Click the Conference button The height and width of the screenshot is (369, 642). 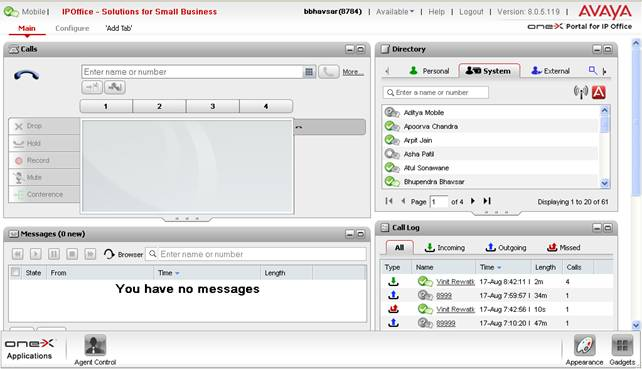point(44,195)
